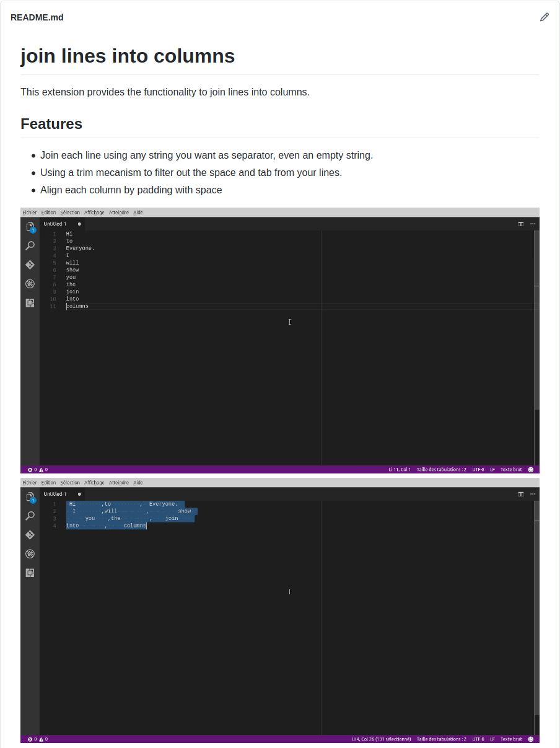Image resolution: width=560 pixels, height=748 pixels.
Task: Click the split editor icon in first screenshot
Action: 520,224
